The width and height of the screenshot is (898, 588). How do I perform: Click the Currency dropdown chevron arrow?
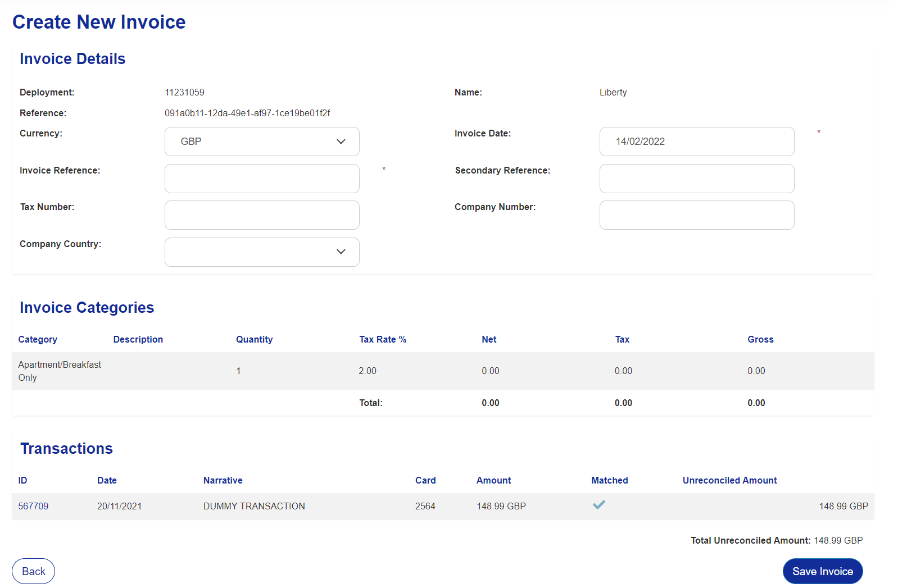click(x=341, y=142)
